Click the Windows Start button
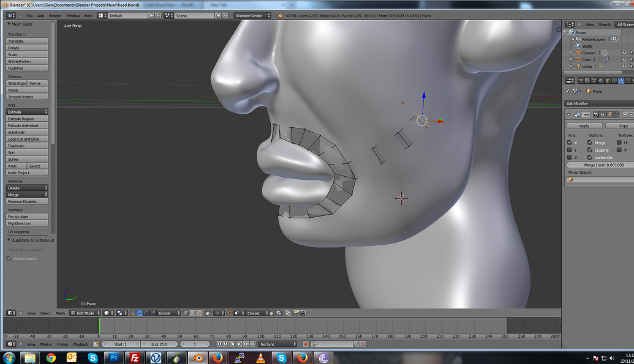The image size is (634, 364). [9, 357]
